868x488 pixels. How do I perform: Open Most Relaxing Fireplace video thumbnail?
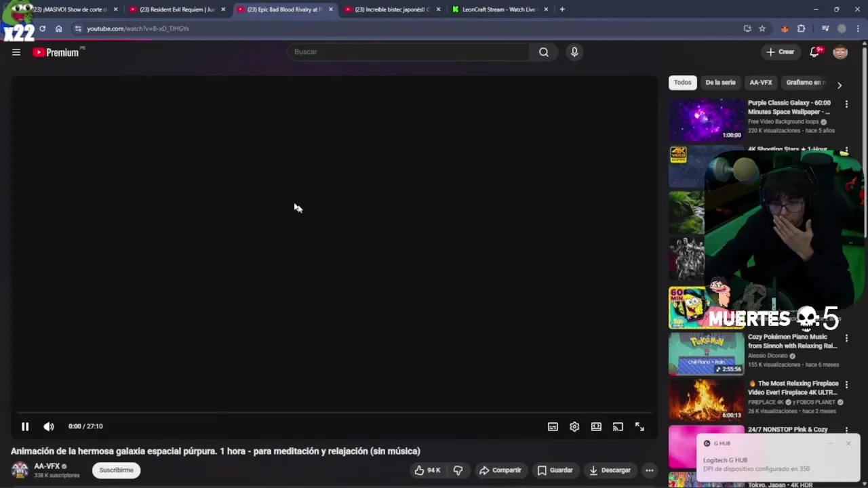(x=706, y=401)
